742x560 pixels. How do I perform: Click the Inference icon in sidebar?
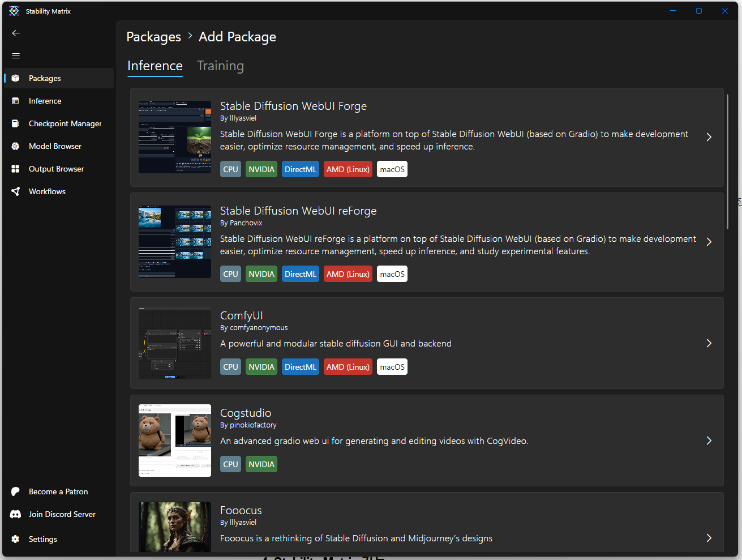click(x=16, y=101)
